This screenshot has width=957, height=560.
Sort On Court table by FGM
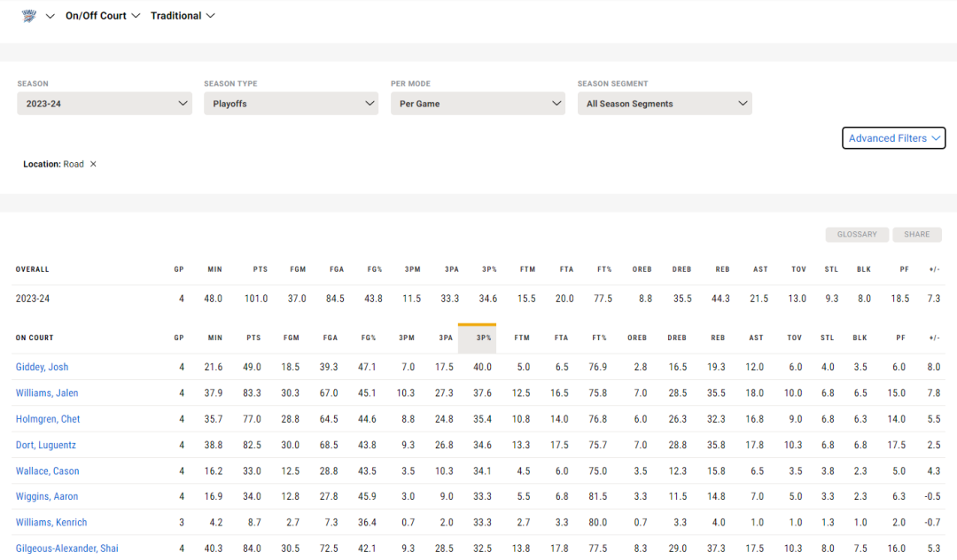click(x=292, y=338)
